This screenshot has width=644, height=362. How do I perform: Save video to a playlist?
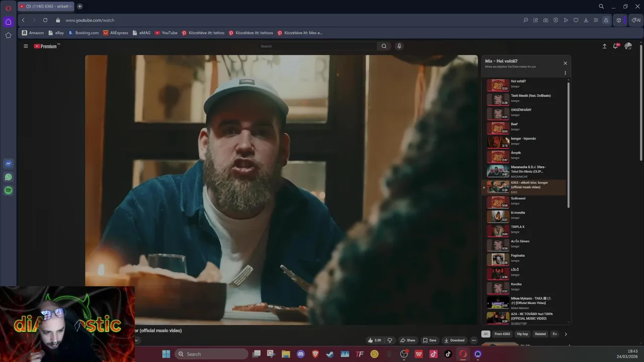(x=430, y=340)
